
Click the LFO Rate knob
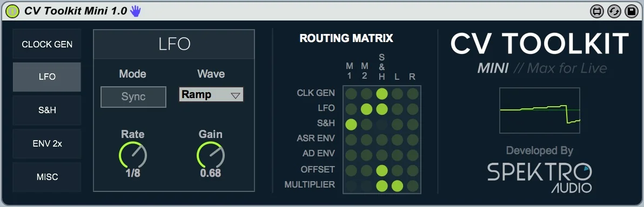tap(133, 155)
